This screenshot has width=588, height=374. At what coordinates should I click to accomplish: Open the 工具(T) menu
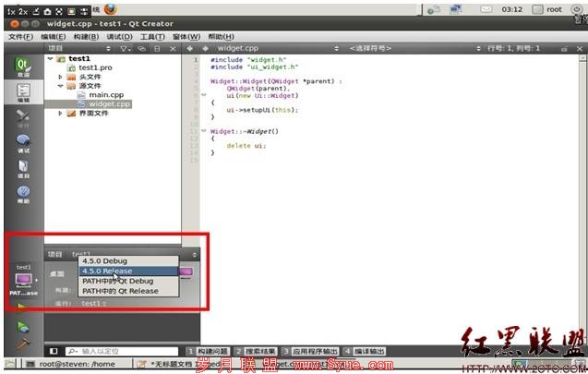click(x=152, y=37)
